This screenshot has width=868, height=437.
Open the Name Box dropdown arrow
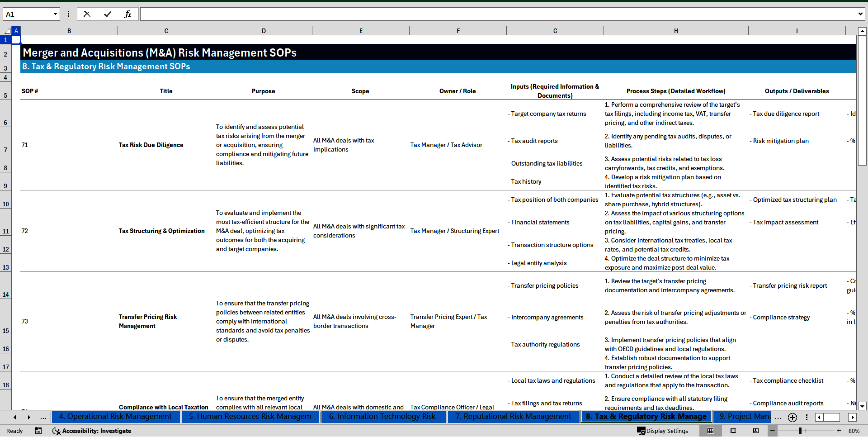click(55, 14)
